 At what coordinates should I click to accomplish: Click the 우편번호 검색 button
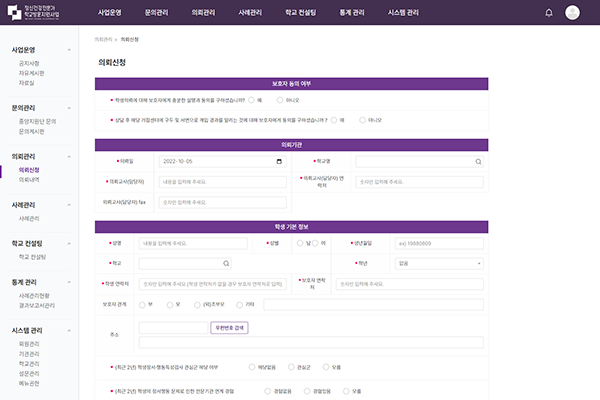(229, 328)
